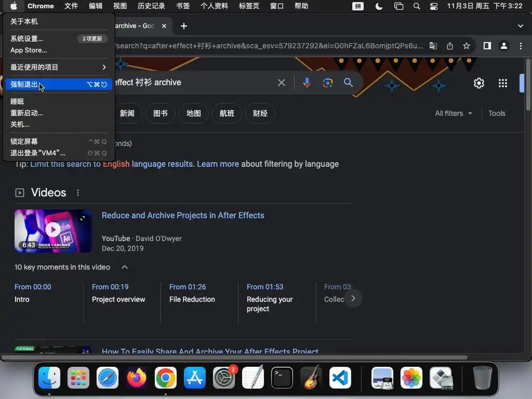Open Google quick settings gear icon

[x=478, y=83]
